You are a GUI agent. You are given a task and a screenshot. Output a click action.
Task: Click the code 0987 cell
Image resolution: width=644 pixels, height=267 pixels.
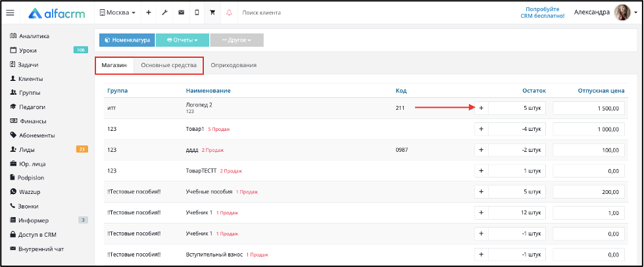pyautogui.click(x=401, y=150)
